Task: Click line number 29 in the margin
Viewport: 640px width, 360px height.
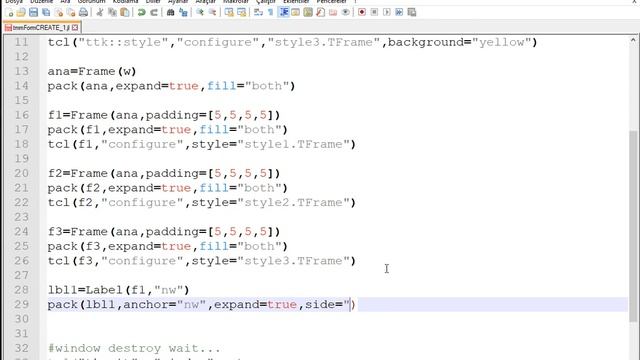Action: click(22, 304)
